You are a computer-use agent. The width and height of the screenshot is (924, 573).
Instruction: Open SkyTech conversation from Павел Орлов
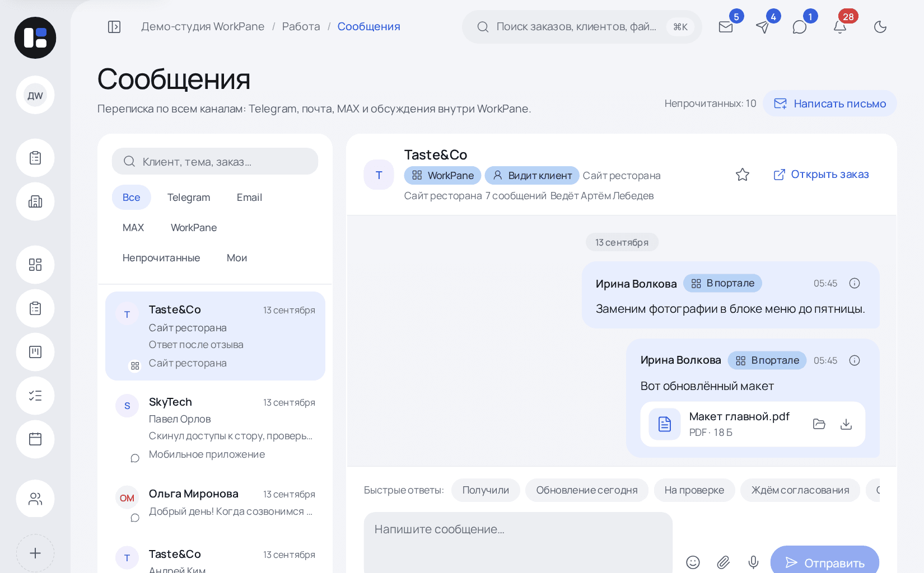click(x=215, y=428)
